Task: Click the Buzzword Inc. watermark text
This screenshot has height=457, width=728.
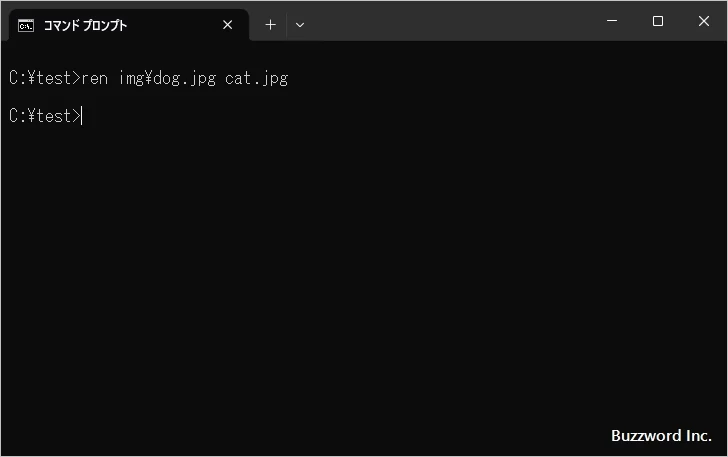Action: pos(661,436)
